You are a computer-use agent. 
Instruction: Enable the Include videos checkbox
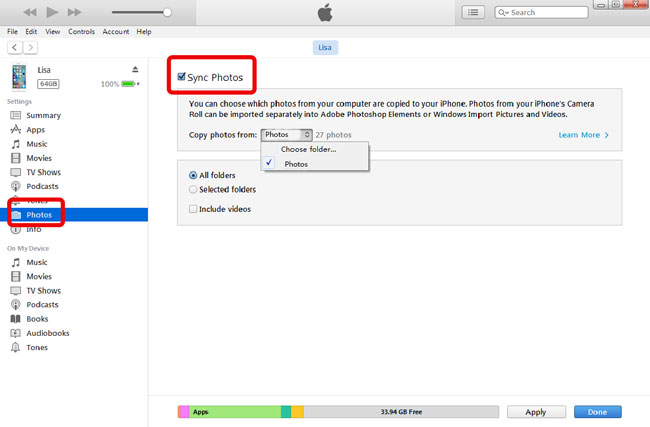[x=193, y=209]
